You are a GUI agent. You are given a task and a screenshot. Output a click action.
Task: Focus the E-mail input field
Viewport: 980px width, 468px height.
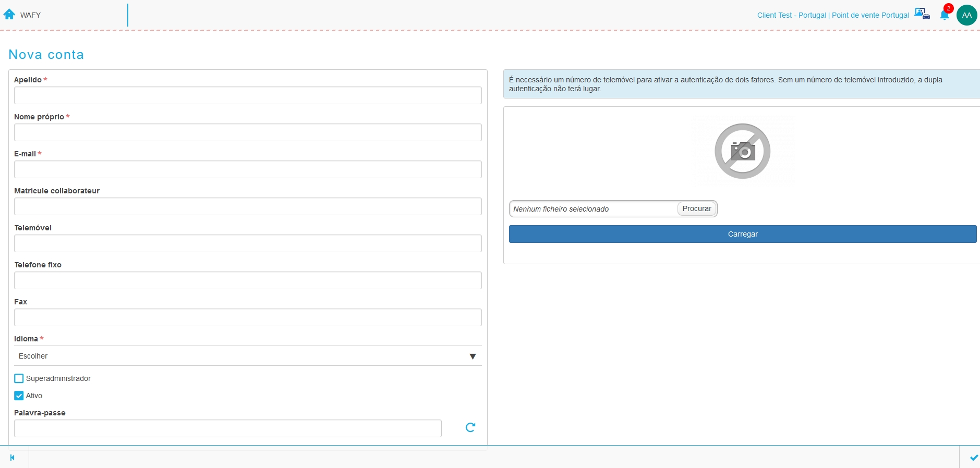pyautogui.click(x=248, y=169)
